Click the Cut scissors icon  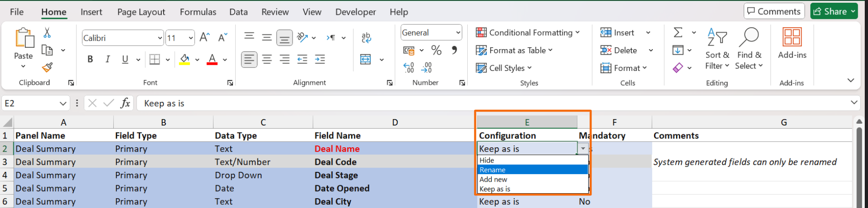click(47, 33)
